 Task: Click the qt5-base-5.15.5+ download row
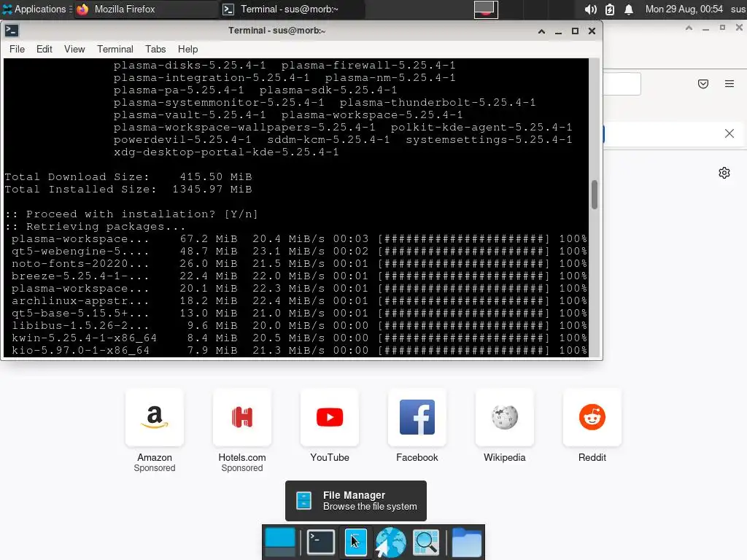299,314
